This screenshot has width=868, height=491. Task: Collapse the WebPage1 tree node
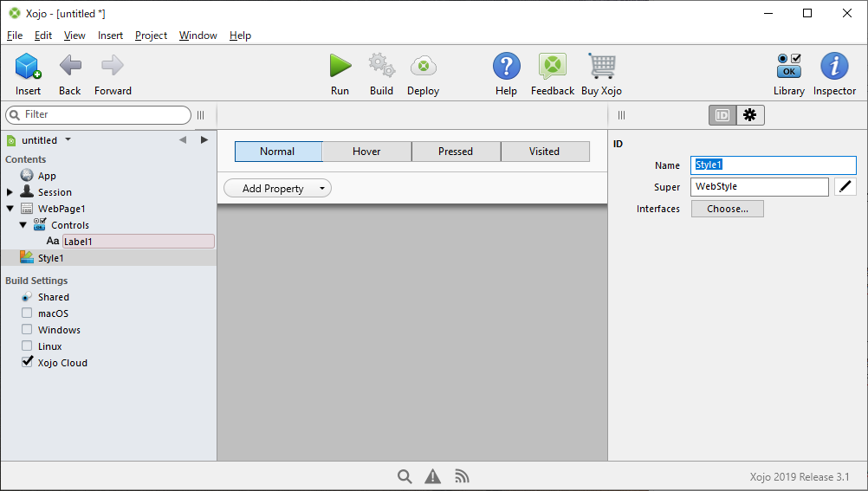10,209
